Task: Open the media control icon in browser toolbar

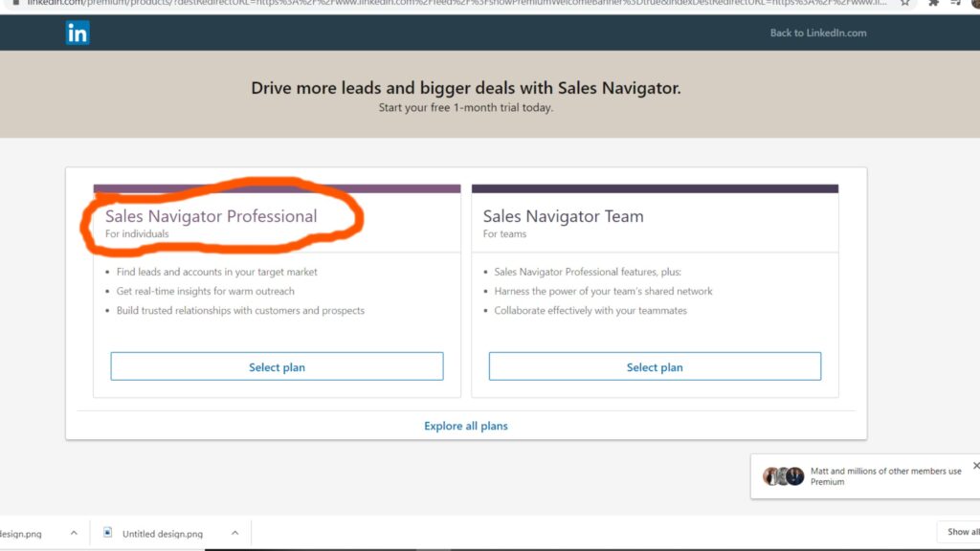Action: coord(956,3)
